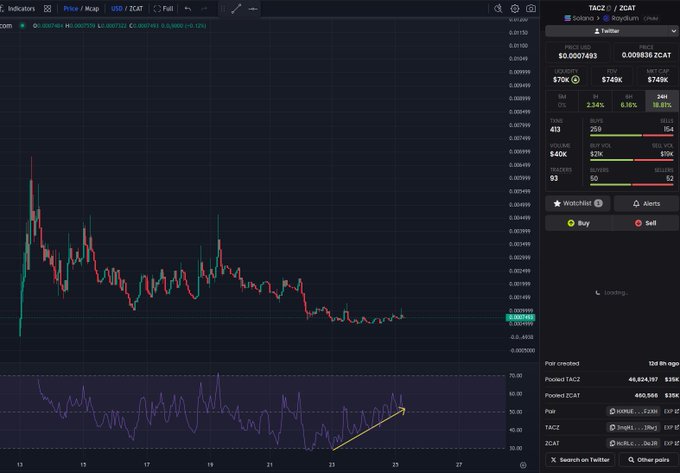Open the Twitter link button
Image resolution: width=680 pixels, height=473 pixels.
coord(607,31)
